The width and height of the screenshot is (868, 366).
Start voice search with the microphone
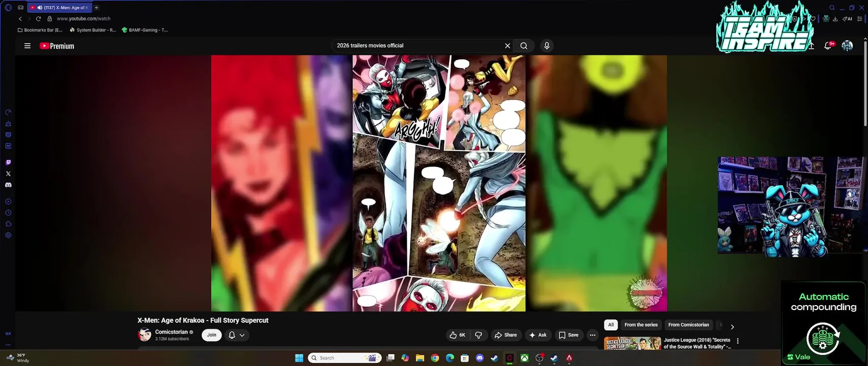(x=547, y=46)
